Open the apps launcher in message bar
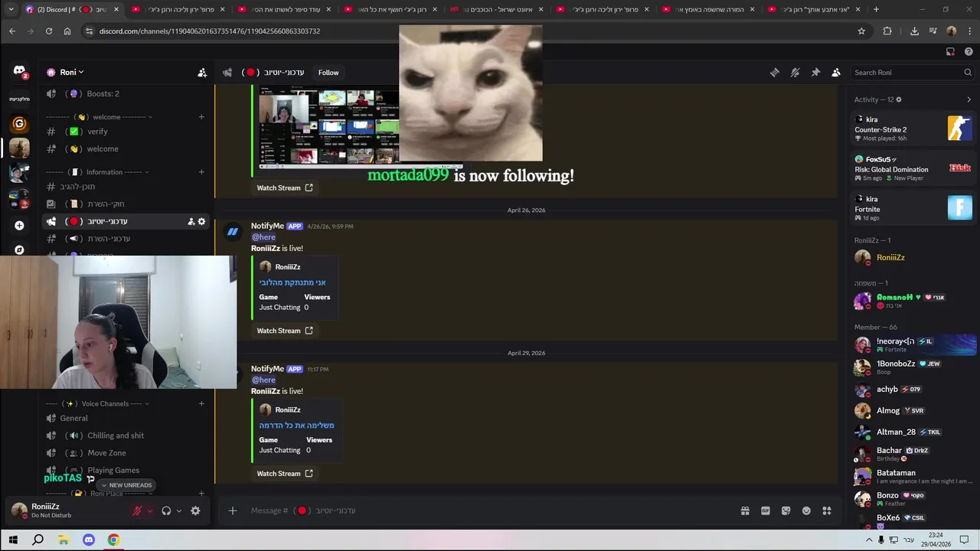The image size is (980, 551). 827,510
